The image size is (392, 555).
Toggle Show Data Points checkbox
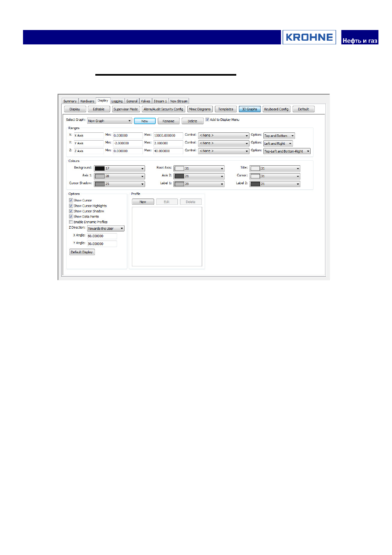71,216
